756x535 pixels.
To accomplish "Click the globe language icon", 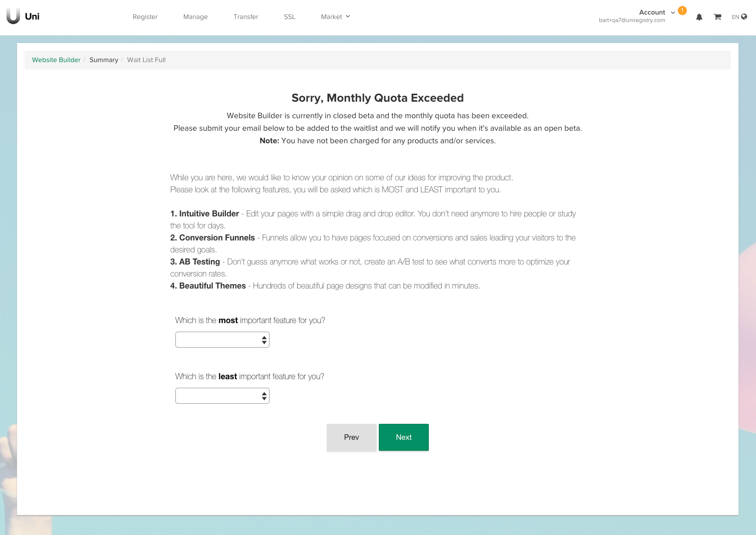I will pos(744,17).
